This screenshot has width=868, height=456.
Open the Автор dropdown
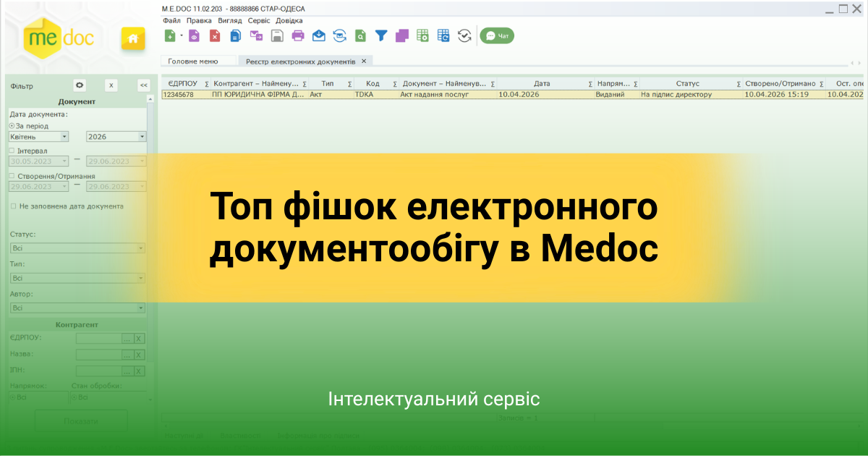(77, 308)
